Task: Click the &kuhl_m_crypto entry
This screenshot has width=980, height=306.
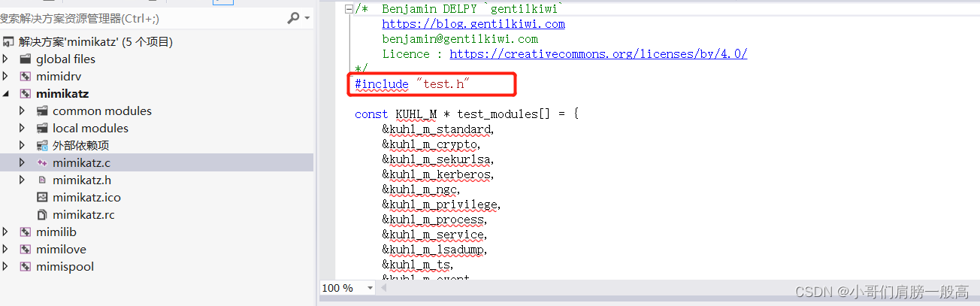Action: pos(431,144)
